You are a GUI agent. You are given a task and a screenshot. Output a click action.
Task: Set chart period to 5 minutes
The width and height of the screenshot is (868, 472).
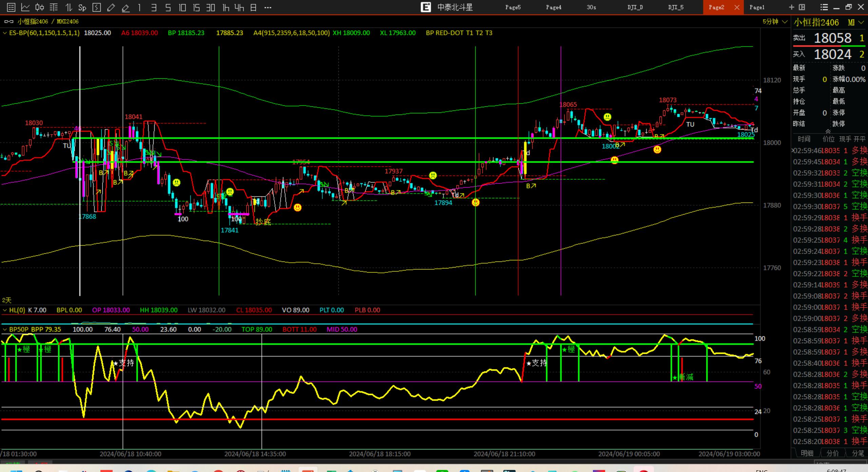click(168, 7)
